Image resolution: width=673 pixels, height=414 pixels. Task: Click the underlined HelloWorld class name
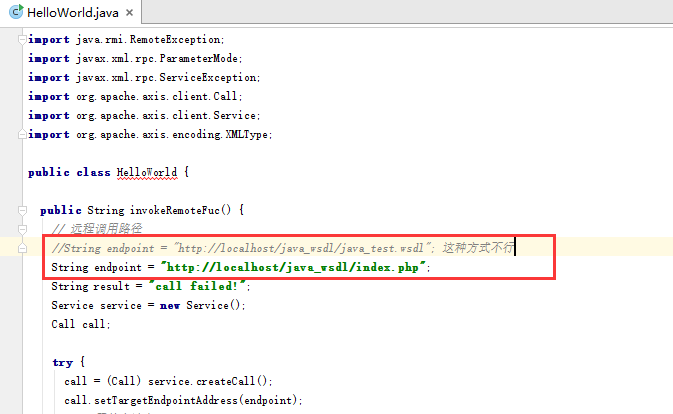click(147, 172)
